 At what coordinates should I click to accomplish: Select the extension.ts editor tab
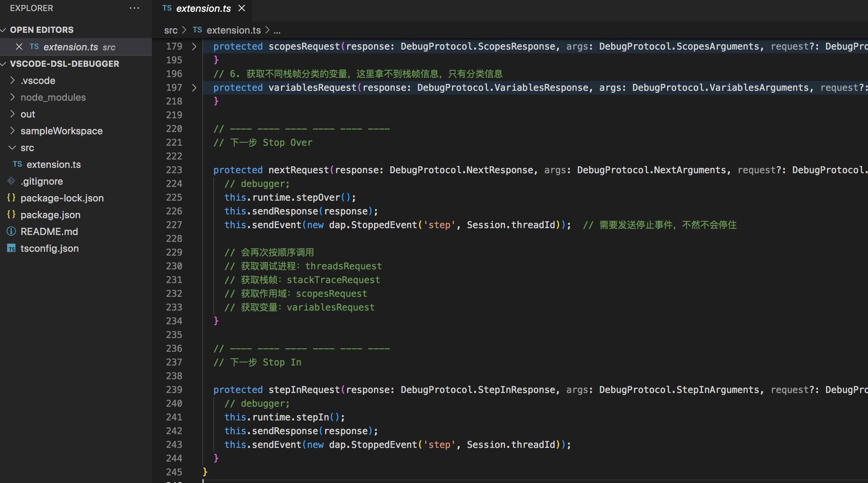(x=203, y=8)
